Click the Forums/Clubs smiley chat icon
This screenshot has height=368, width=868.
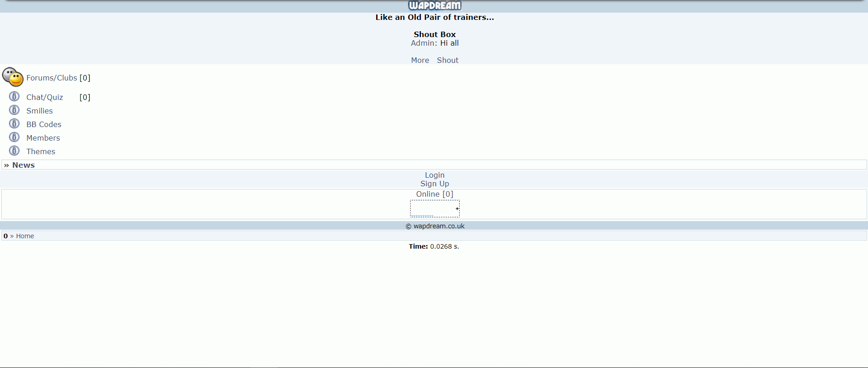click(13, 77)
